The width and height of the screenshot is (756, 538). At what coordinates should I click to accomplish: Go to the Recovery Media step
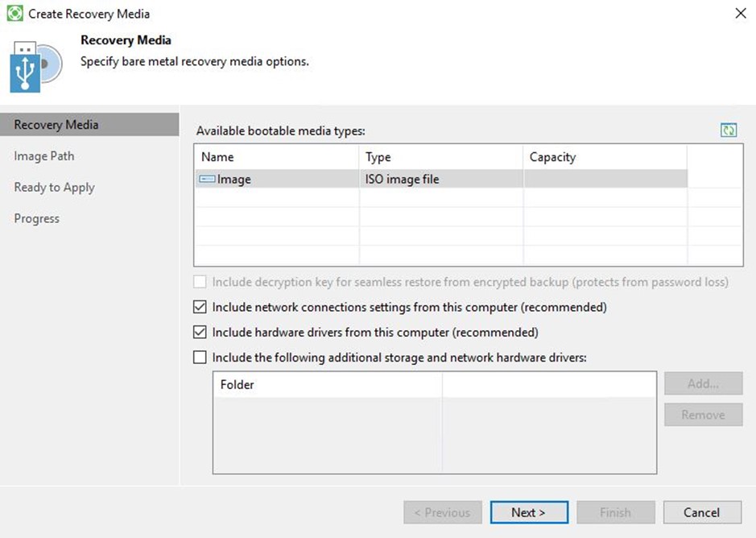click(x=56, y=125)
